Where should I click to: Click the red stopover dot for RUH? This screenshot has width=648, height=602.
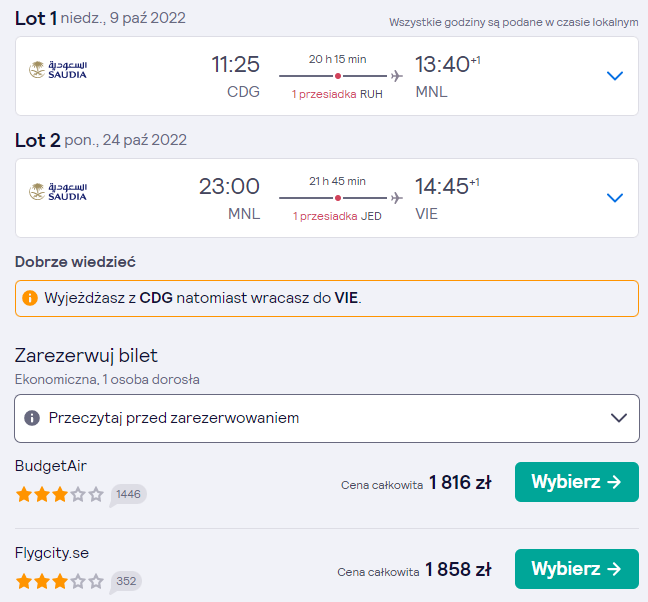coord(338,76)
